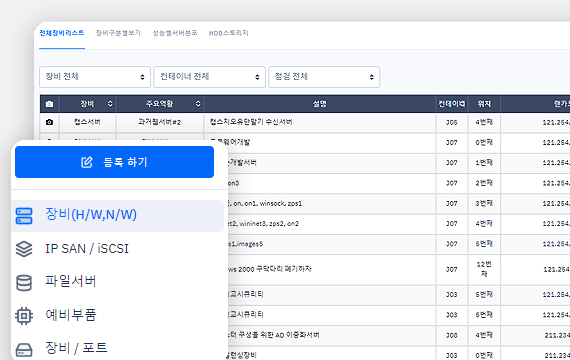This screenshot has width=570, height=360.
Task: Open the 성능별서버분포 tab
Action: click(175, 33)
